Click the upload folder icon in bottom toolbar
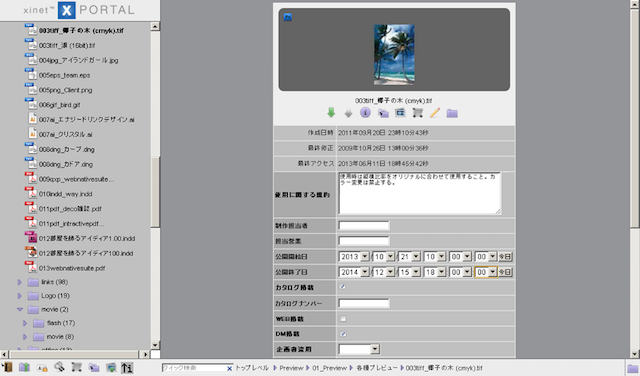Screen dimensions: 640x376 [x=24, y=367]
